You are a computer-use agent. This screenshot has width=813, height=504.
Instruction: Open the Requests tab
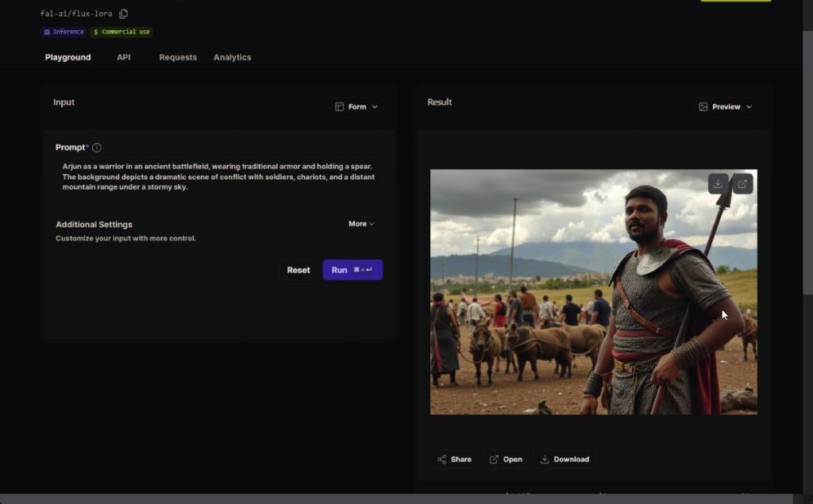[178, 58]
